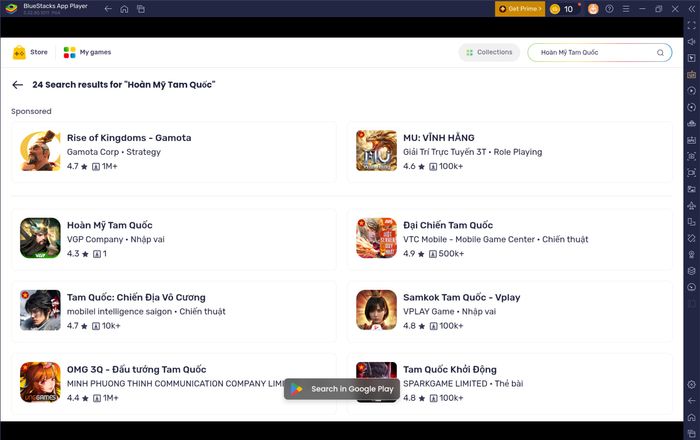700x440 pixels.
Task: Take a screenshot with the sidebar icon
Action: 692,156
